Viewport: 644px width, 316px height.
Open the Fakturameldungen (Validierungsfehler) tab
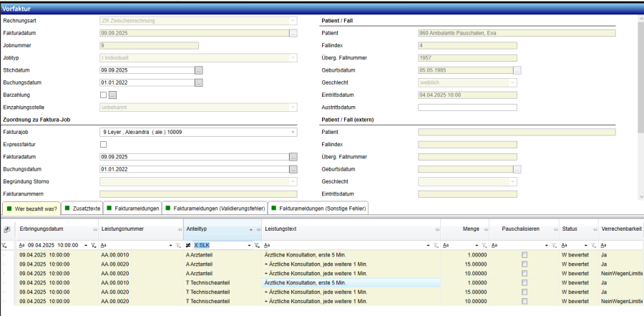coord(215,209)
